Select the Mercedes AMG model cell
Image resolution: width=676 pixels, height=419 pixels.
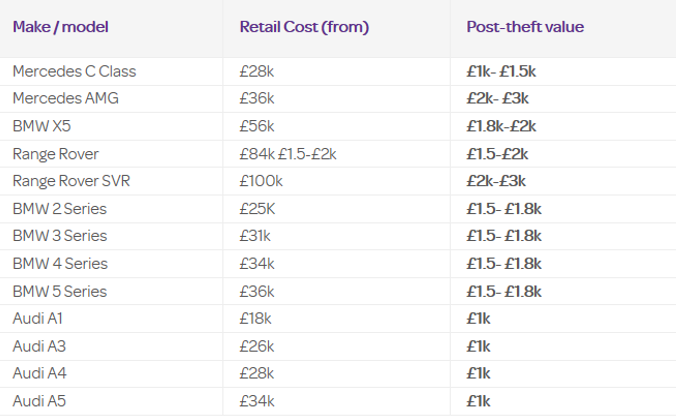(66, 99)
